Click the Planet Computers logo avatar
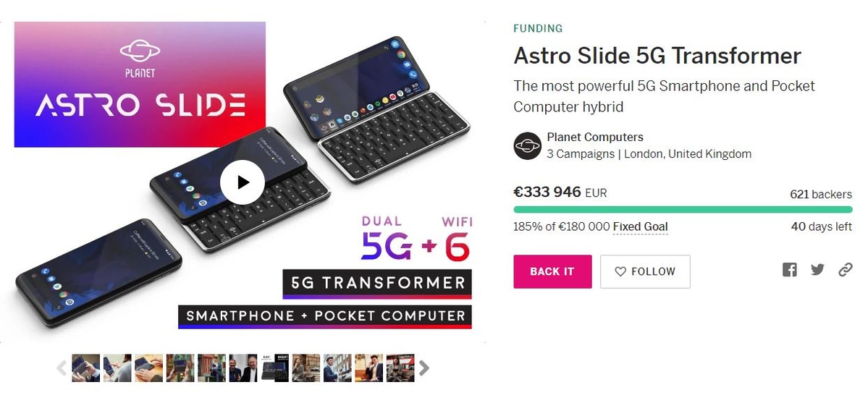This screenshot has height=403, width=868. [527, 146]
